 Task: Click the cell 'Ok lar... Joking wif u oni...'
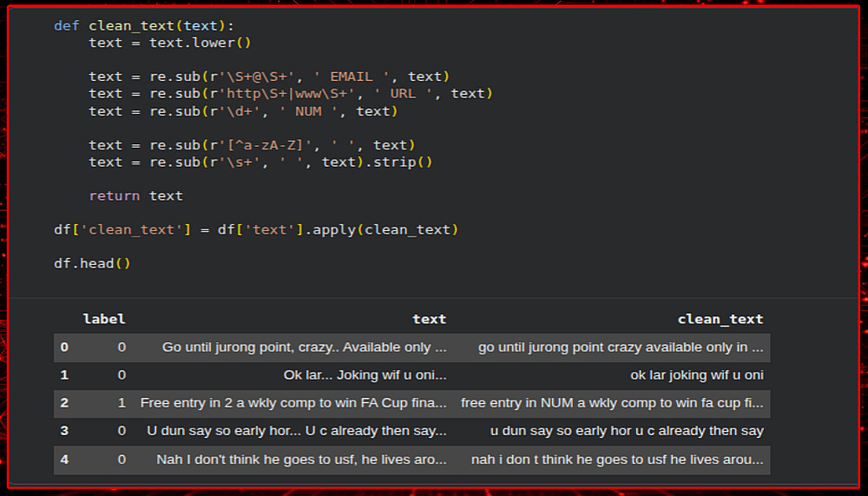[365, 375]
